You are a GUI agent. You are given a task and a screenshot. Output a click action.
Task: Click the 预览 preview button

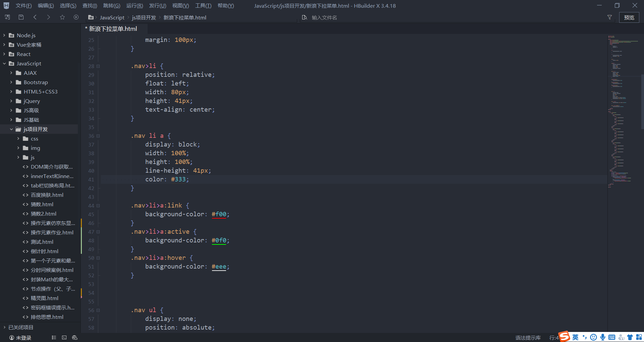(x=629, y=17)
